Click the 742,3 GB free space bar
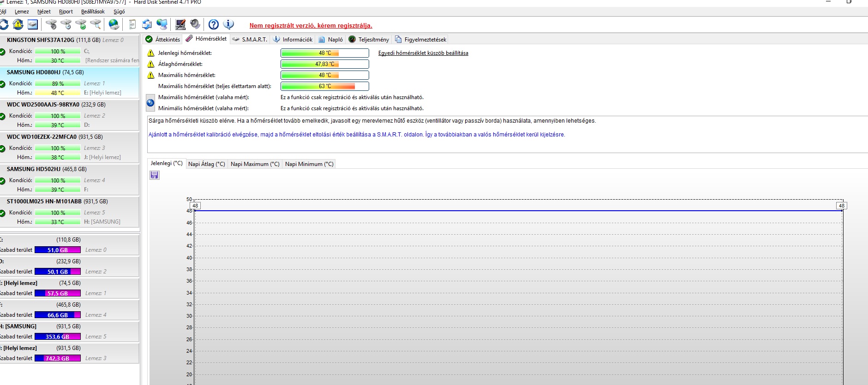This screenshot has height=385, width=868. [58, 358]
